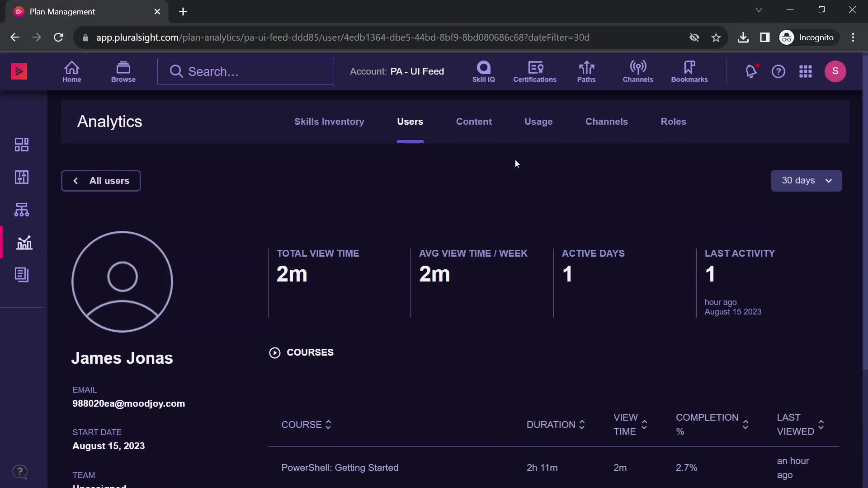Open the Channels analytics tab
Screen dimensions: 868x488
(607, 122)
